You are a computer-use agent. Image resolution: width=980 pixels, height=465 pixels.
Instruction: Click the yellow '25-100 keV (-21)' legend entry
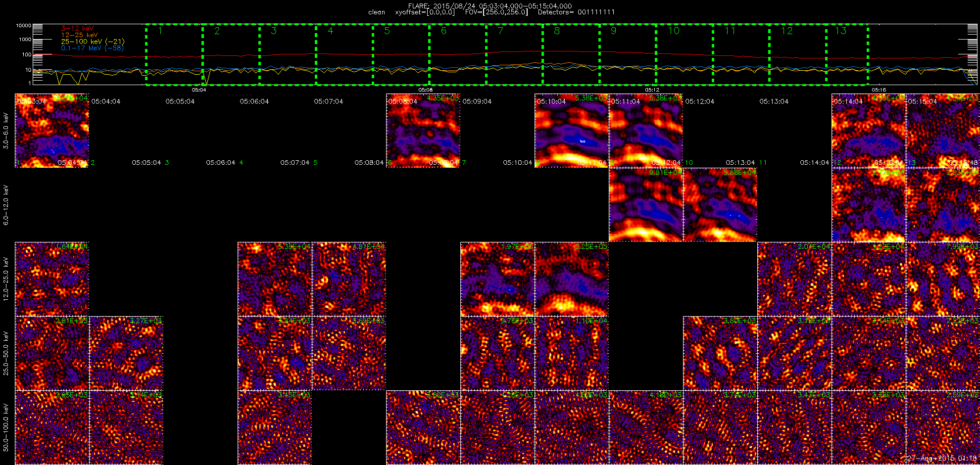click(93, 42)
